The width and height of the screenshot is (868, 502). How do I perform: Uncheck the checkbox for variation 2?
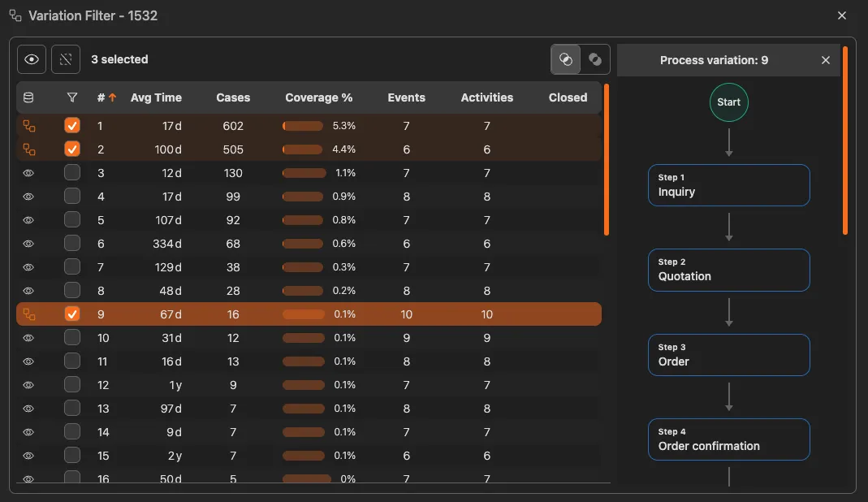tap(72, 149)
